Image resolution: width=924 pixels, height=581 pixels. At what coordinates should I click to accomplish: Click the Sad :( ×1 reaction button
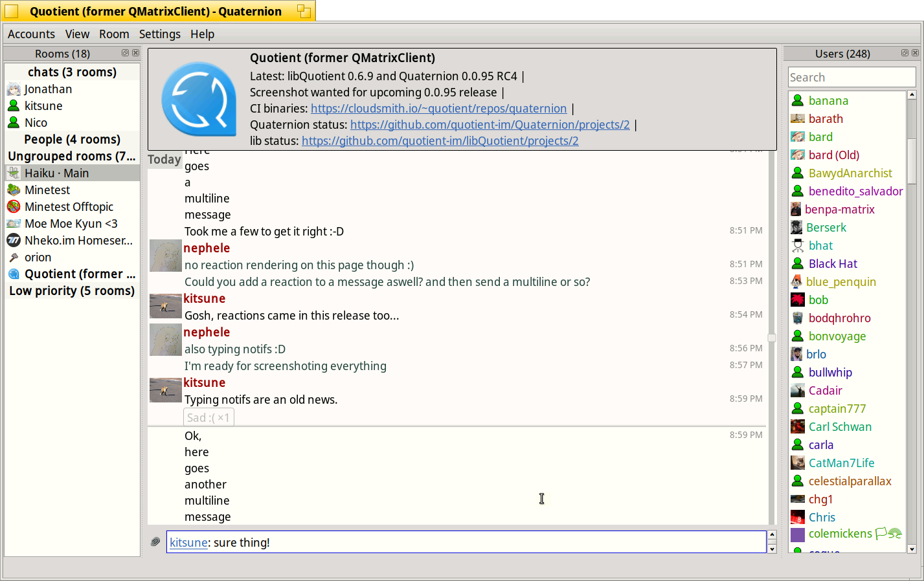208,417
